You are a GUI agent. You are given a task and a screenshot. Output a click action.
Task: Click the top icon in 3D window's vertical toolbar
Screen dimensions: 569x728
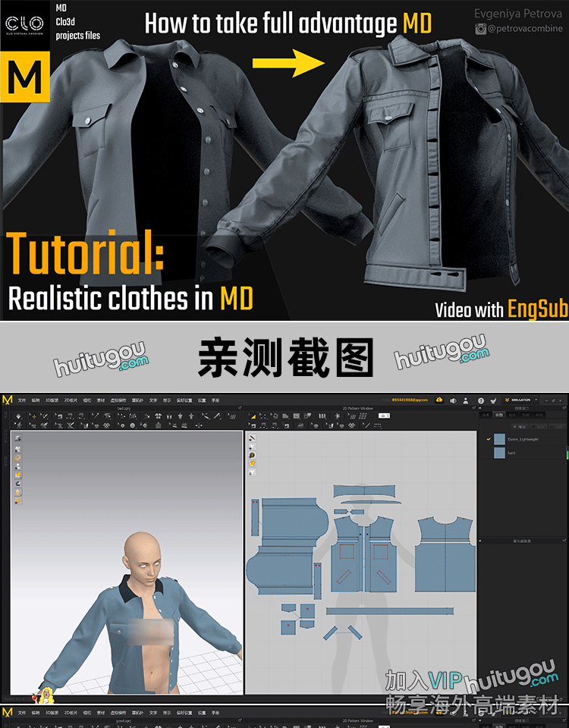pos(17,438)
